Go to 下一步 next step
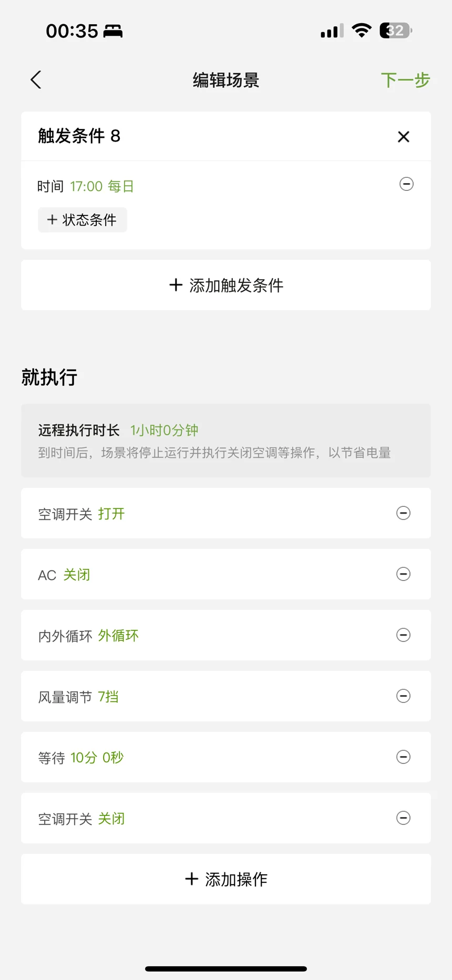This screenshot has height=980, width=452. [405, 80]
